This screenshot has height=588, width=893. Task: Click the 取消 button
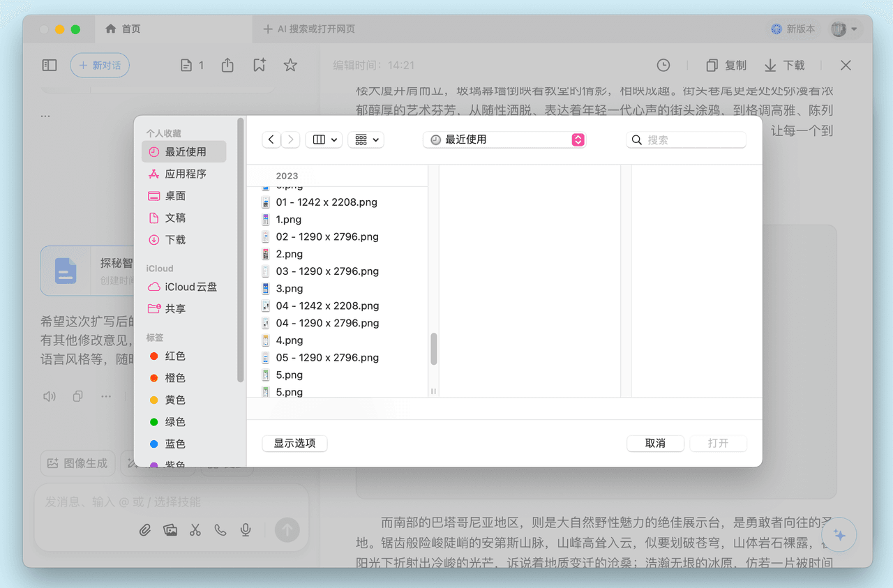tap(654, 443)
